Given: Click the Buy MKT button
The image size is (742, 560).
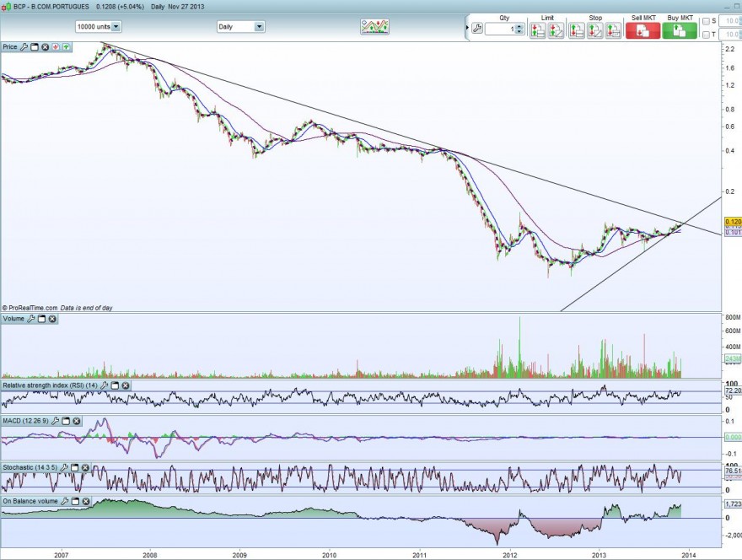Looking at the screenshot, I should [x=680, y=30].
